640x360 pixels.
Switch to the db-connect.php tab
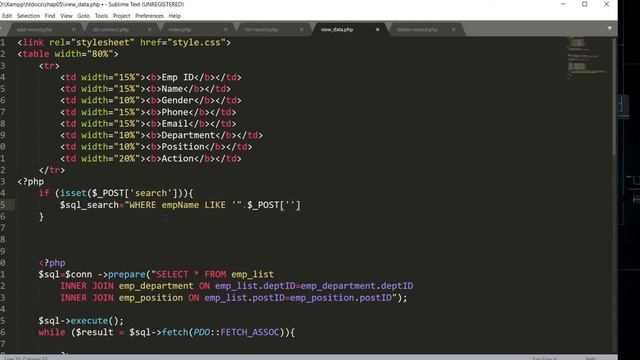click(111, 29)
